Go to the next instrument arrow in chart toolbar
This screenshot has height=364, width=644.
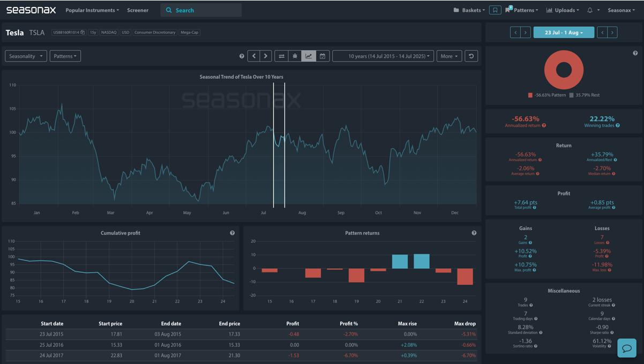(266, 56)
